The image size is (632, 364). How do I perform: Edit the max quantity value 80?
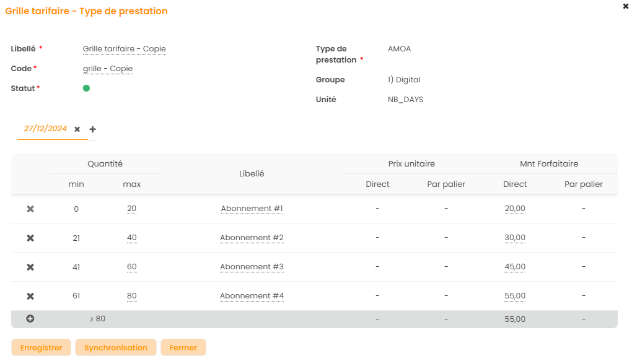(131, 297)
